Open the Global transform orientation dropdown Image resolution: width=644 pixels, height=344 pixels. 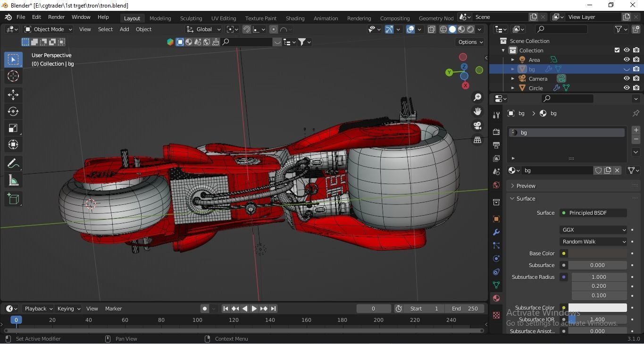click(x=204, y=29)
